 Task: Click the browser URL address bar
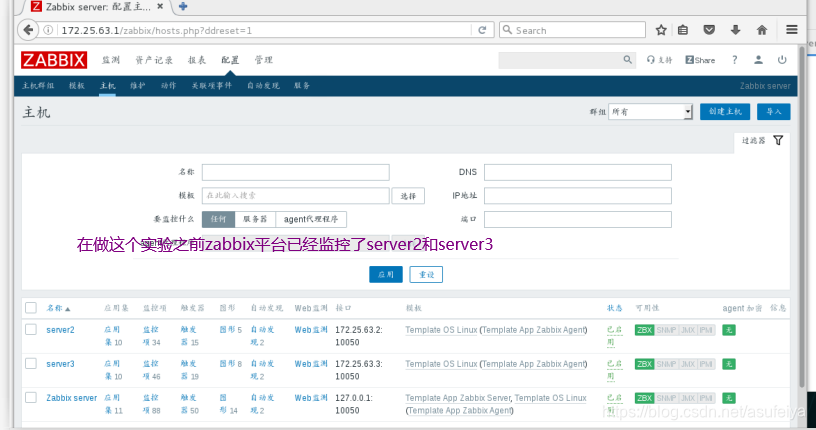tap(265, 30)
